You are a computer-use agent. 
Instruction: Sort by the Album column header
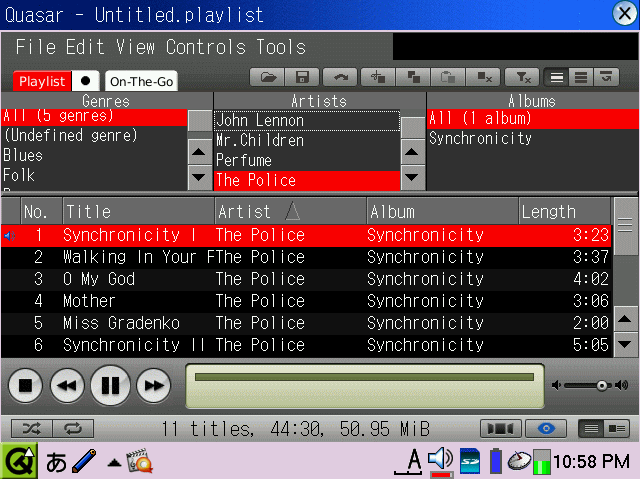coord(442,212)
